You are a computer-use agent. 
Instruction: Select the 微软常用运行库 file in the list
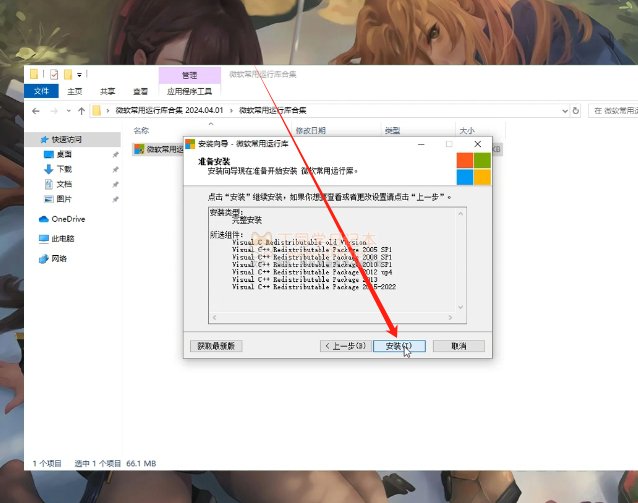pos(159,149)
